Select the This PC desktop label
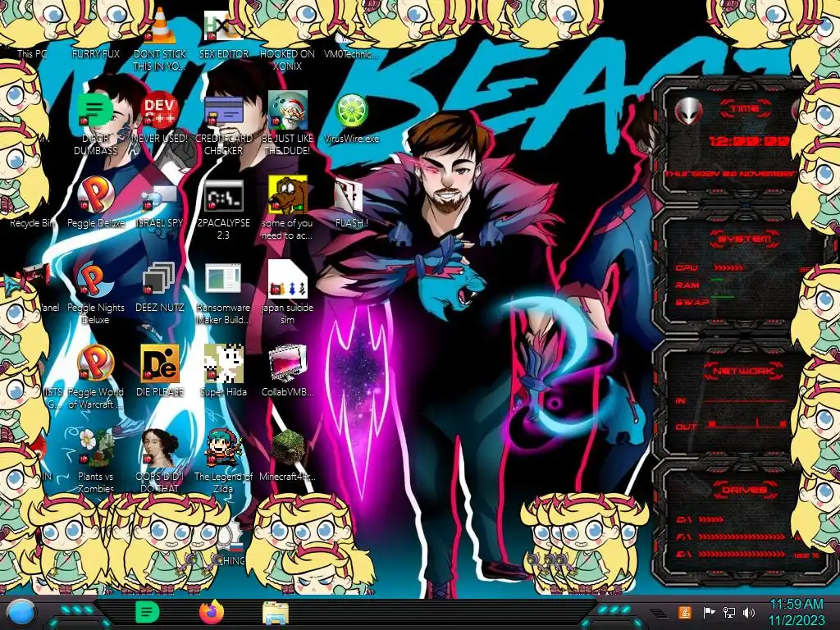The width and height of the screenshot is (840, 630). click(32, 53)
